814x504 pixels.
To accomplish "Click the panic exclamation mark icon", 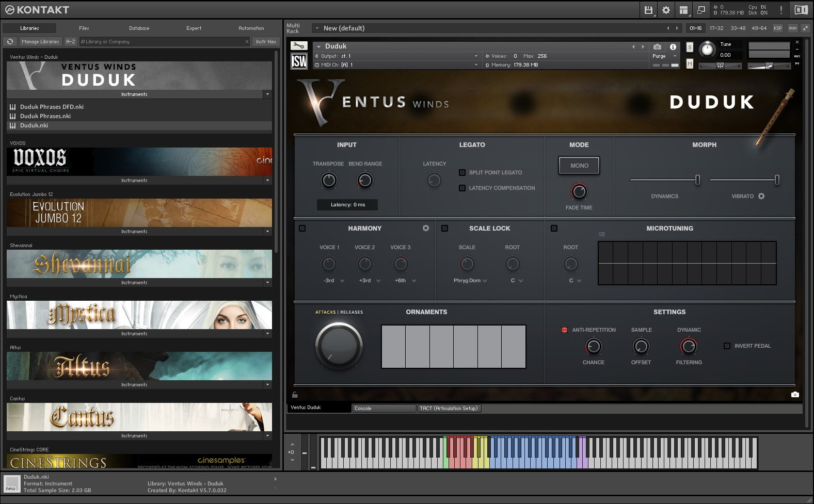I will pyautogui.click(x=781, y=10).
